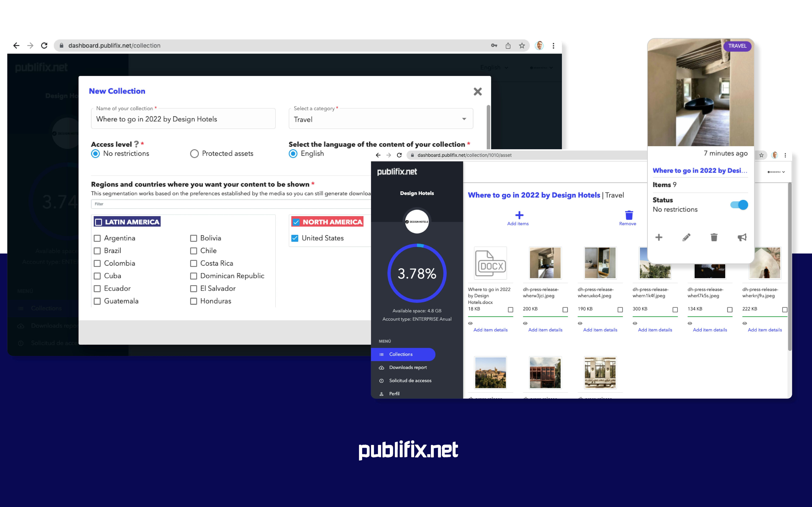Open the Travel category dropdown
812x507 pixels.
pos(380,119)
